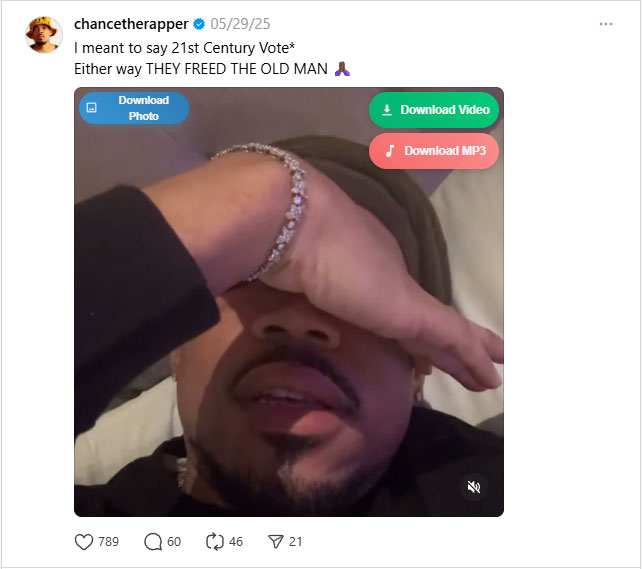Share the post with the paper plane icon
The width and height of the screenshot is (642, 569).
point(276,542)
